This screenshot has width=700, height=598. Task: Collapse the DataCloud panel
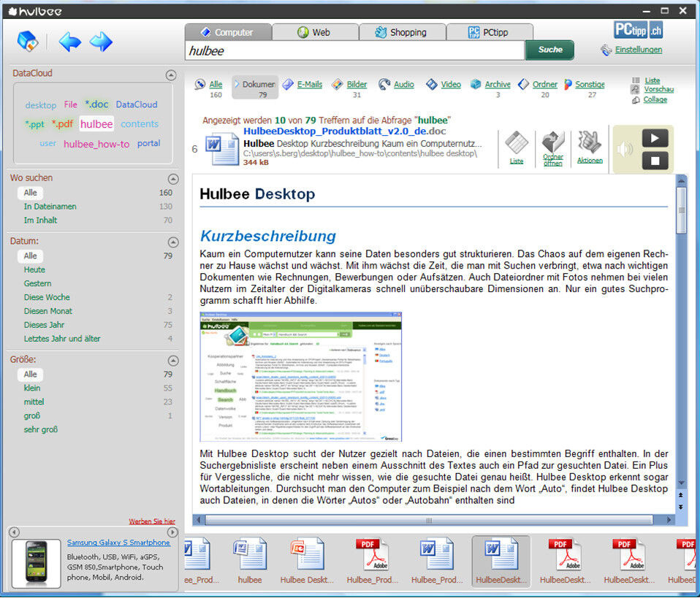coord(171,75)
